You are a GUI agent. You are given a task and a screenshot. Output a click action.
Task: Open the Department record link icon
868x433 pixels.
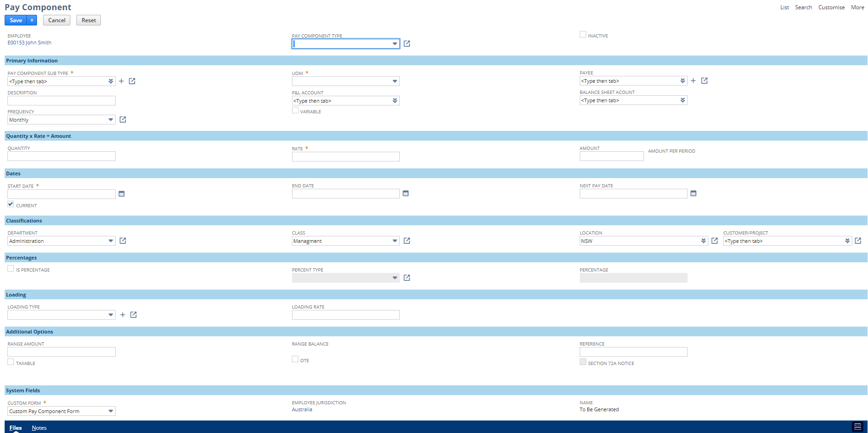[x=122, y=241]
